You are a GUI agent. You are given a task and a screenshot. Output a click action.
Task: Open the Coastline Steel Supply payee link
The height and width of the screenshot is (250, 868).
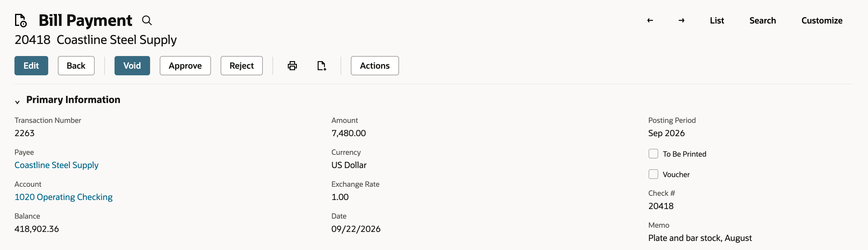(57, 165)
